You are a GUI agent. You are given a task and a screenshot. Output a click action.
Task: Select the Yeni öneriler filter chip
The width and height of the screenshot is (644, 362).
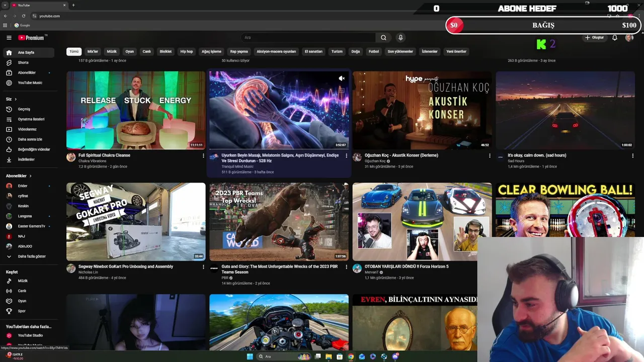[x=456, y=51]
